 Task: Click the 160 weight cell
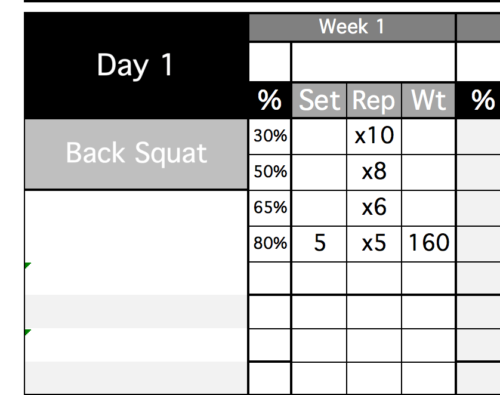[429, 243]
